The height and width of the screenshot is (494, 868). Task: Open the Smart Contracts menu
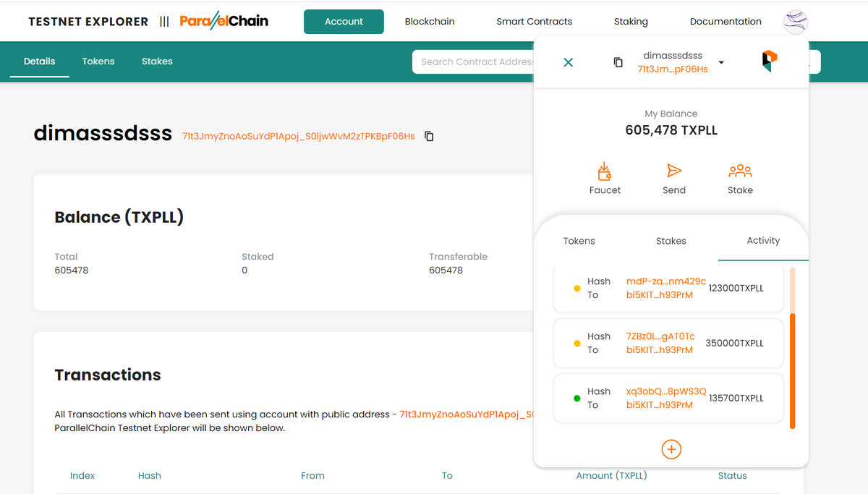[534, 22]
